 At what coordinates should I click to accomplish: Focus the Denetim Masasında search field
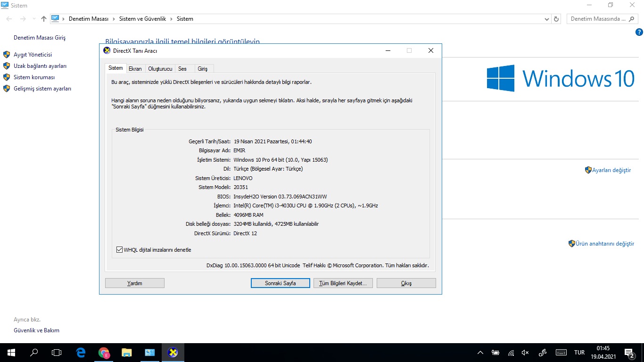602,19
